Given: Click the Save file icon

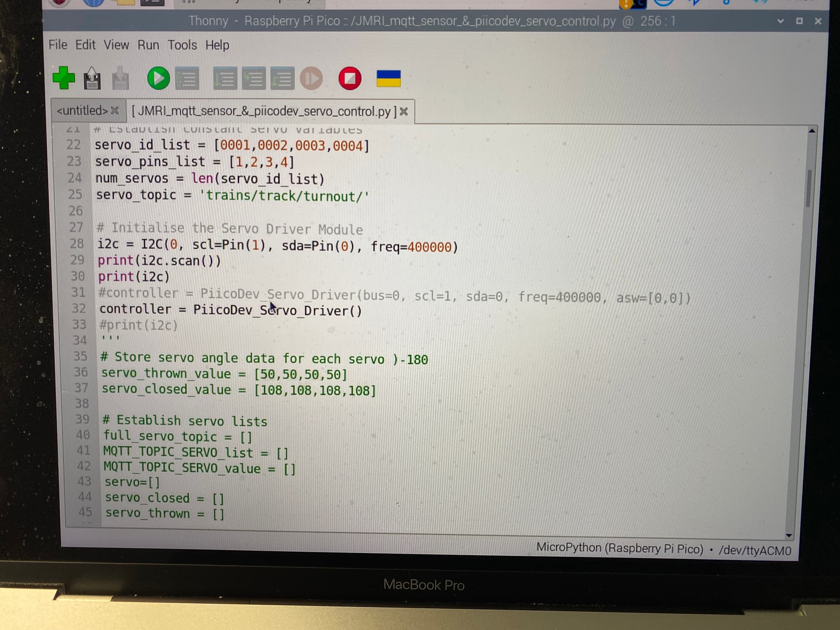Looking at the screenshot, I should [120, 79].
